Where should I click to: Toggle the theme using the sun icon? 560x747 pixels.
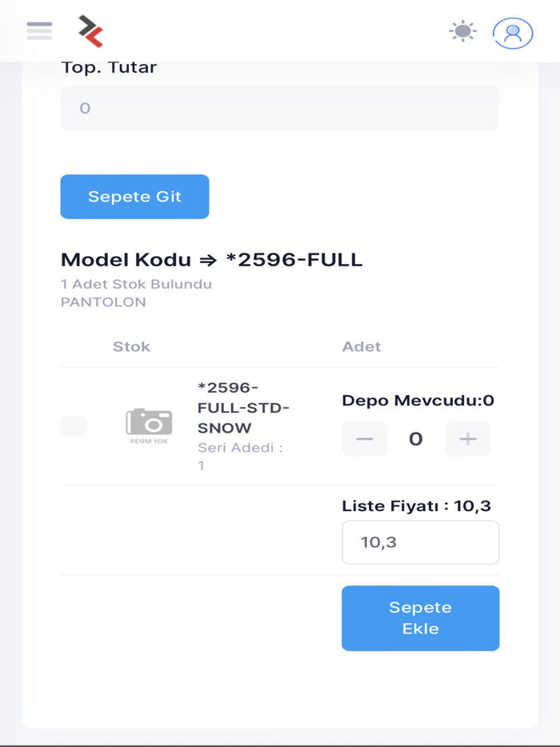[x=462, y=32]
